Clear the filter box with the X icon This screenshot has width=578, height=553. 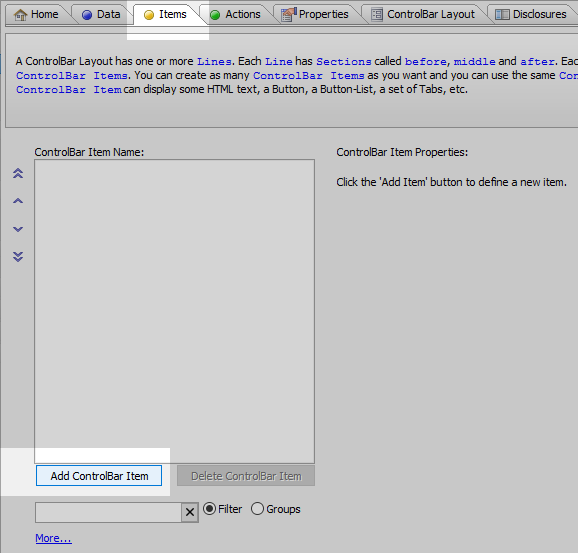click(x=190, y=512)
